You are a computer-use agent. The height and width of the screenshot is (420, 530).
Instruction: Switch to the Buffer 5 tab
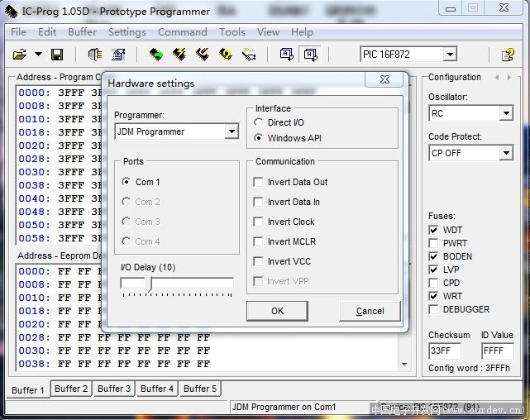(200, 389)
